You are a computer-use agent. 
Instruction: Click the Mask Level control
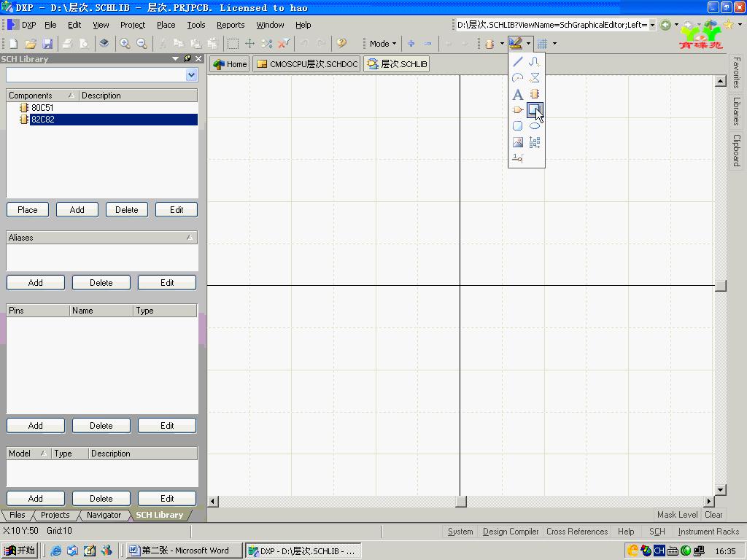[x=677, y=515]
